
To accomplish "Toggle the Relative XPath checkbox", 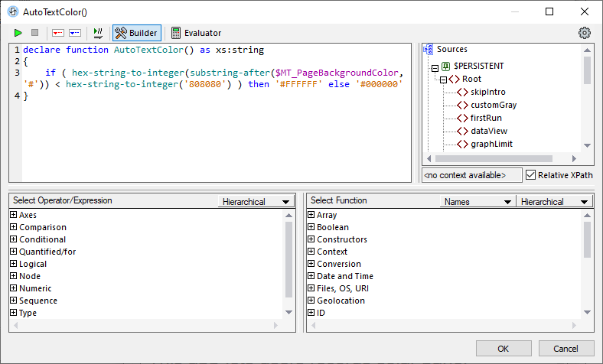I will (532, 175).
